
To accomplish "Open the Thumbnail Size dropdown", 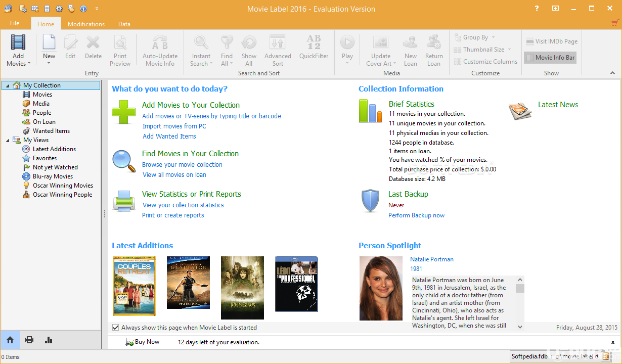I will (x=483, y=50).
